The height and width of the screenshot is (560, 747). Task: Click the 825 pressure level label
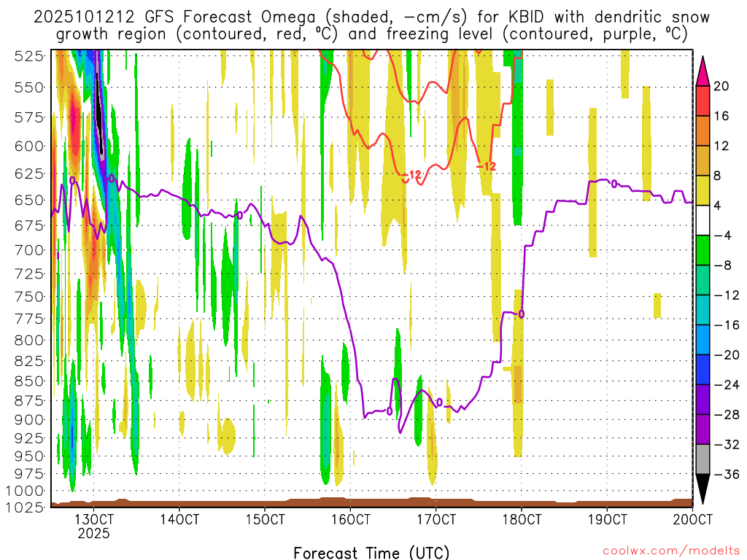[29, 361]
